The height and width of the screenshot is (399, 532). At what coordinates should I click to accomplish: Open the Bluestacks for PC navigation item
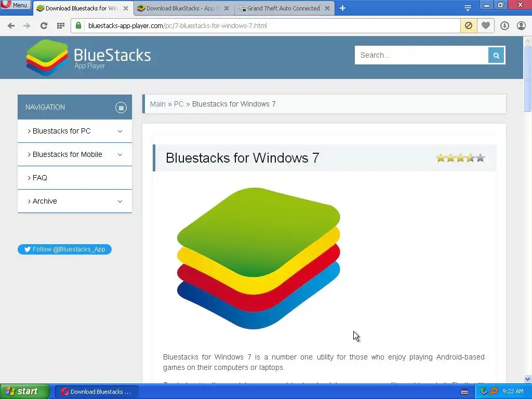click(61, 131)
